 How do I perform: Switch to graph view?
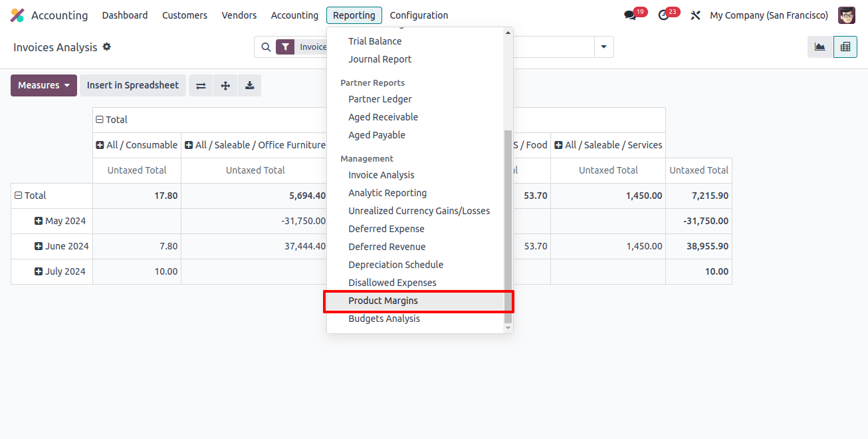(x=820, y=47)
